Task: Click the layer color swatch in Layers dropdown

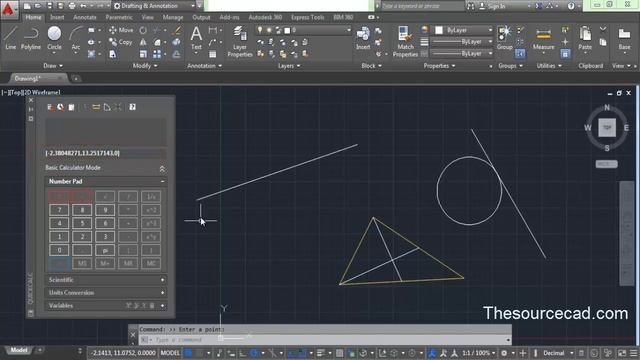Action: [x=287, y=30]
